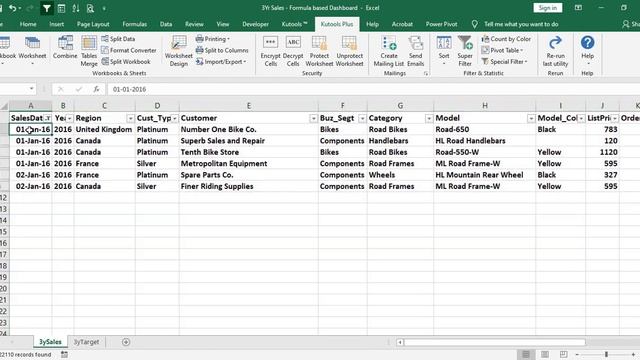Expand Special Filter dropdown

(504, 62)
